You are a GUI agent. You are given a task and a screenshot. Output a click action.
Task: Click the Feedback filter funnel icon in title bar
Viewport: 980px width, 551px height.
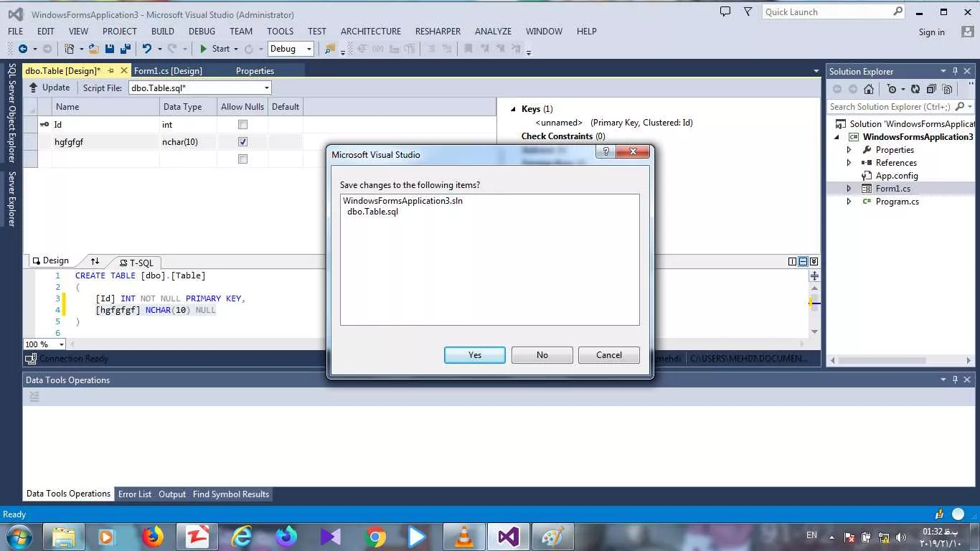pos(748,11)
